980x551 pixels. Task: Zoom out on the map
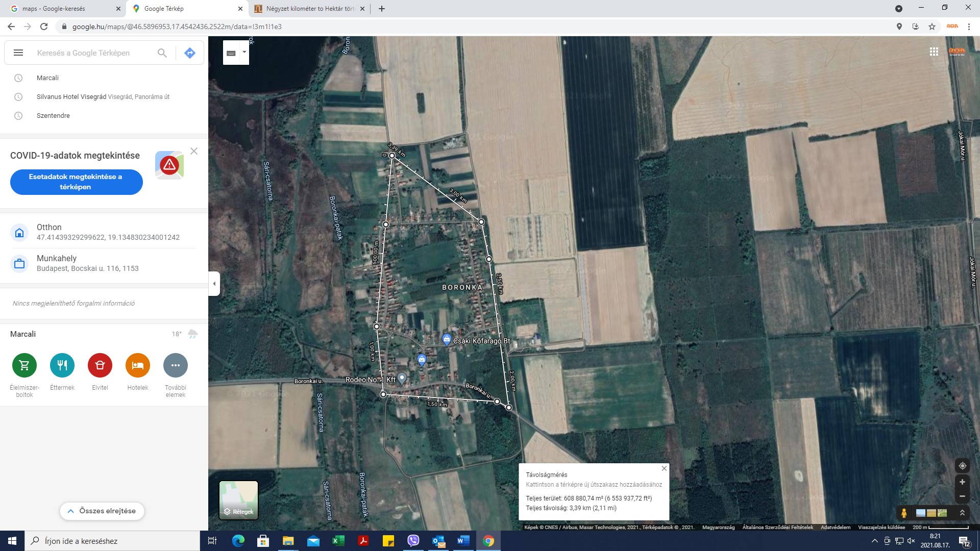(962, 496)
